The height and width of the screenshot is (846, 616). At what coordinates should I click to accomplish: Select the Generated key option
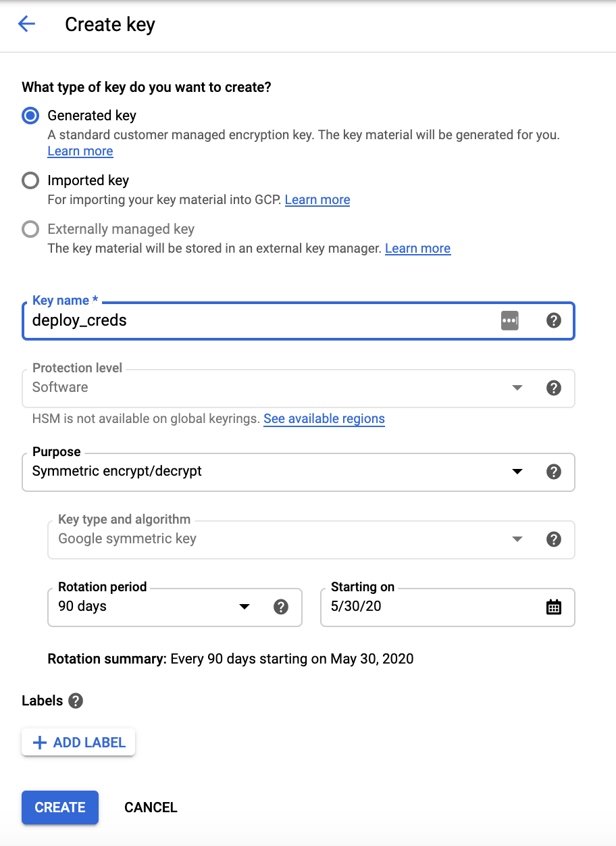click(x=30, y=116)
